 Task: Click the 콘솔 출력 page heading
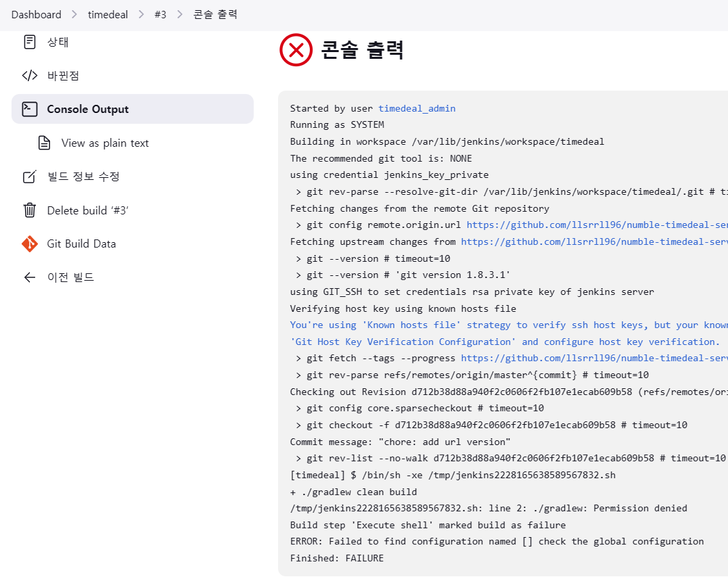click(362, 49)
